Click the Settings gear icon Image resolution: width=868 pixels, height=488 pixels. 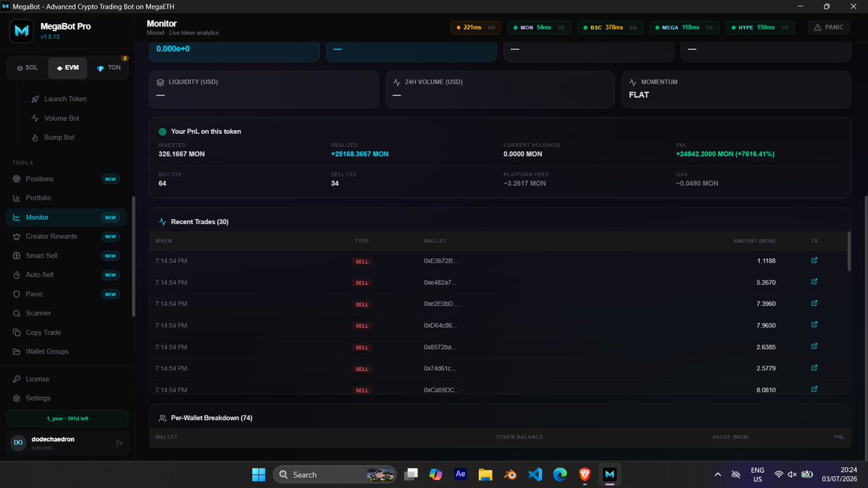click(17, 398)
